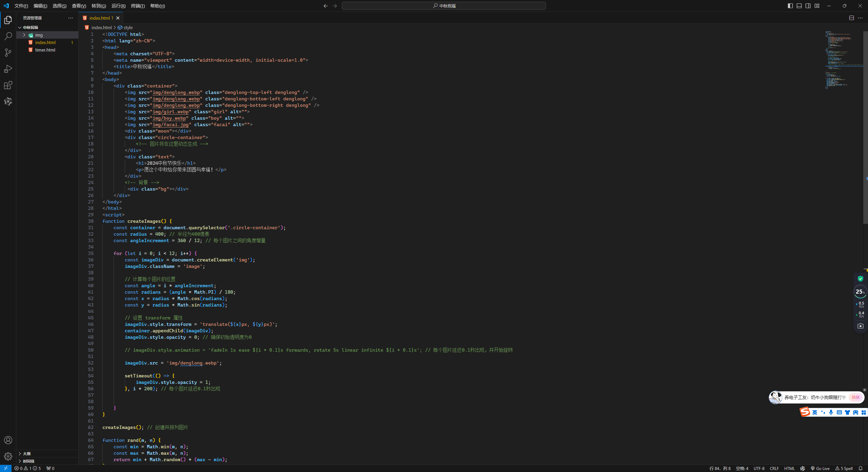868x472 pixels.
Task: Open the Manage settings gear
Action: tap(8, 456)
